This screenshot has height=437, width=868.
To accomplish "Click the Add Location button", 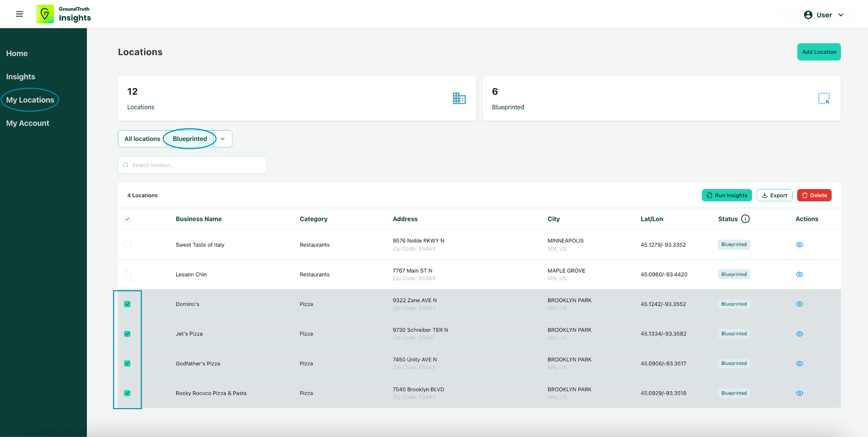I will [x=818, y=52].
